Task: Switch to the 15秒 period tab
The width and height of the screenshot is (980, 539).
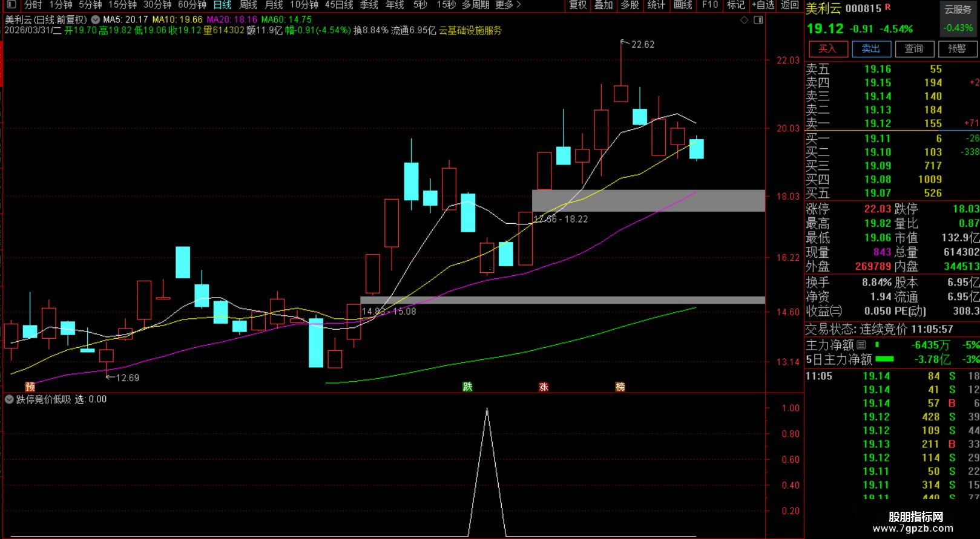Action: coord(446,5)
